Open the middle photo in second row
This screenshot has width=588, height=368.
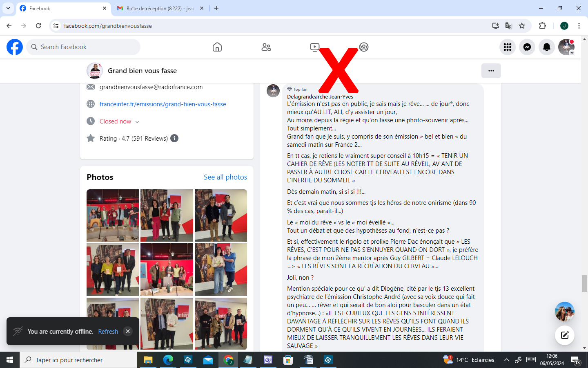tap(167, 269)
